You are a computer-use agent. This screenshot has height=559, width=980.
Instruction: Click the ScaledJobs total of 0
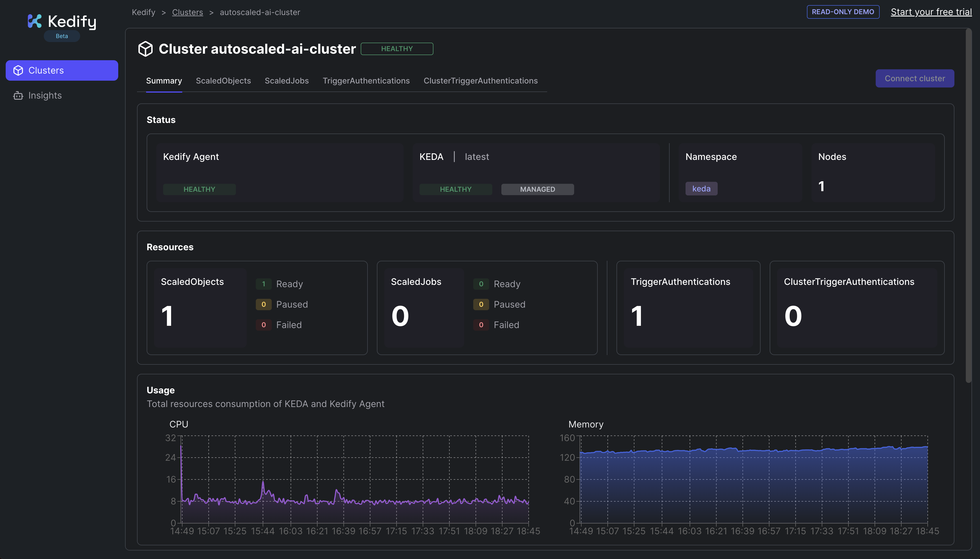click(x=400, y=316)
